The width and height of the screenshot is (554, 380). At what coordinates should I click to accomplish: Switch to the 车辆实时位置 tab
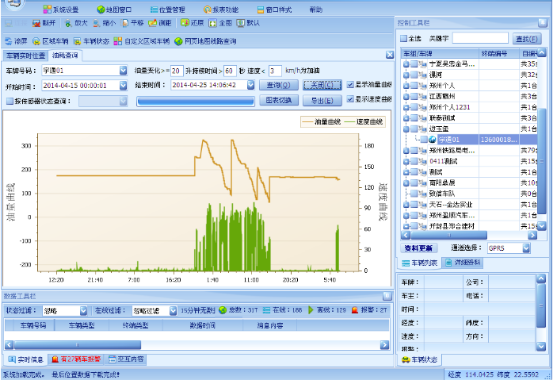(25, 55)
